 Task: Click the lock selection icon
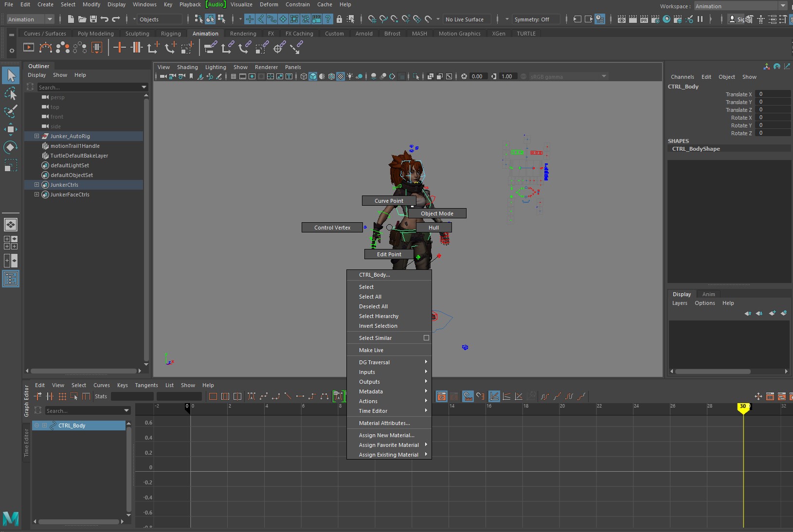point(339,19)
